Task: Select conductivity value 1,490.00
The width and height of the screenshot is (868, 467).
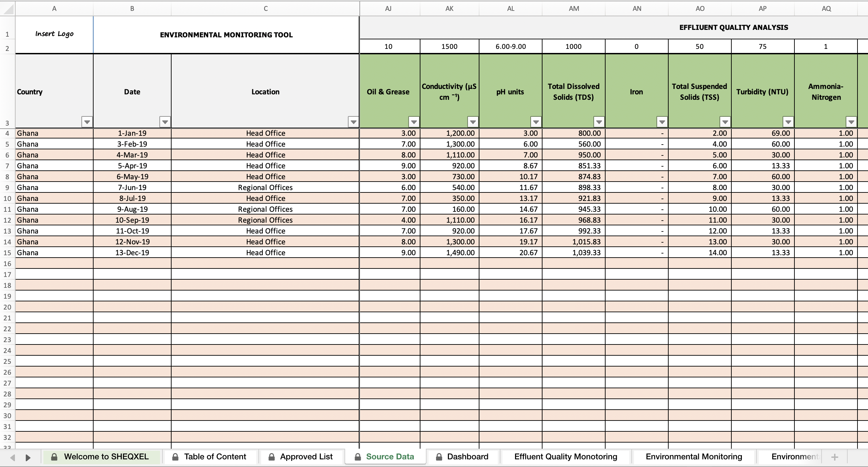Action: (450, 253)
